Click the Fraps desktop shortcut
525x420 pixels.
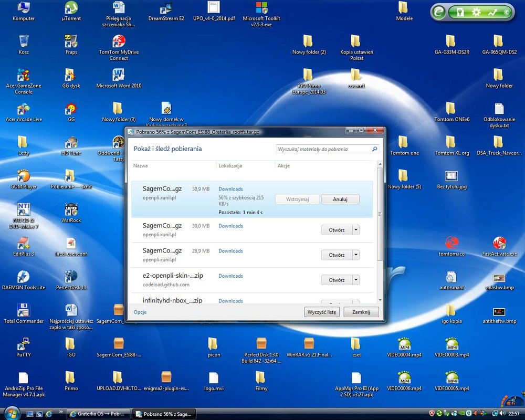(x=71, y=42)
